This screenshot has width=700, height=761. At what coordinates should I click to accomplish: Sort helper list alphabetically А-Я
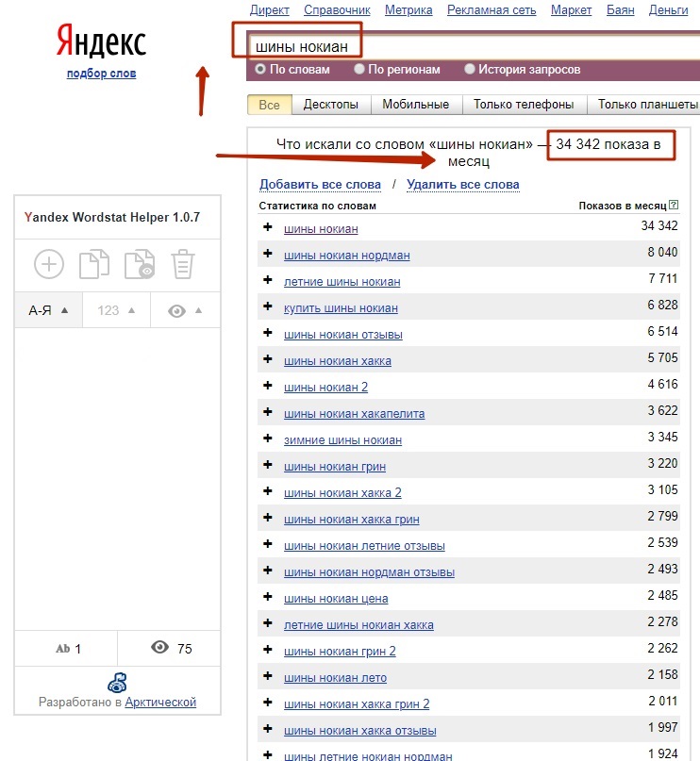click(x=48, y=310)
